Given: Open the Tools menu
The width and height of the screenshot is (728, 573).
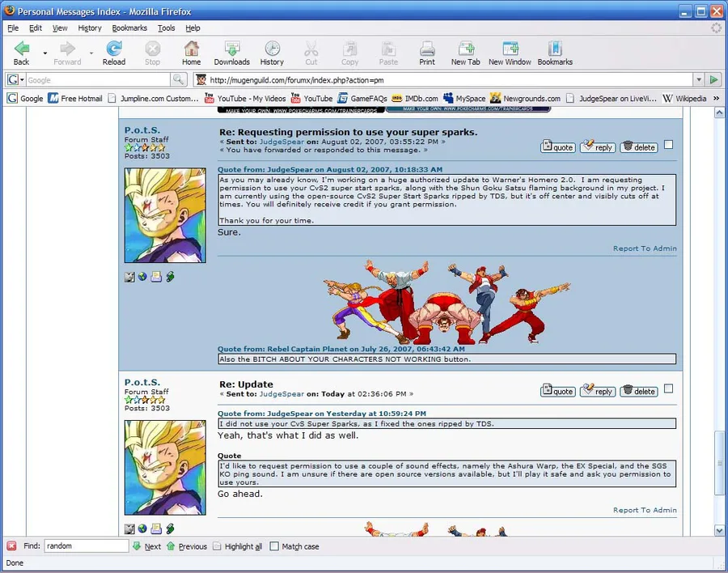Looking at the screenshot, I should point(166,28).
